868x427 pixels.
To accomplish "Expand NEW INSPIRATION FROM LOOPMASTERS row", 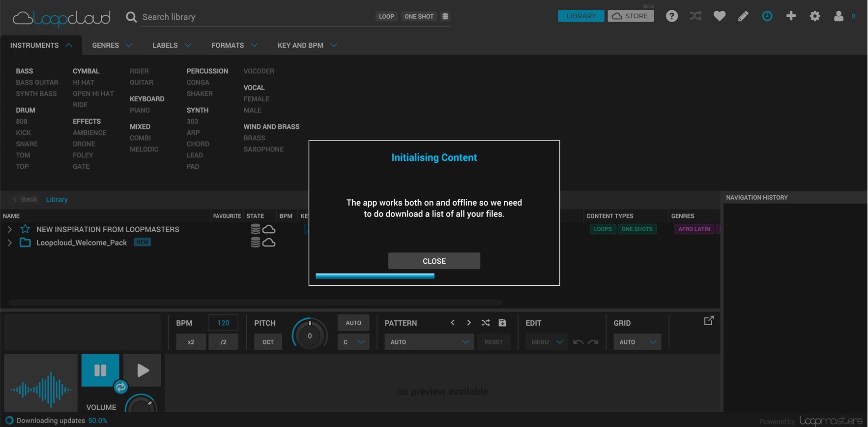I will [x=9, y=229].
